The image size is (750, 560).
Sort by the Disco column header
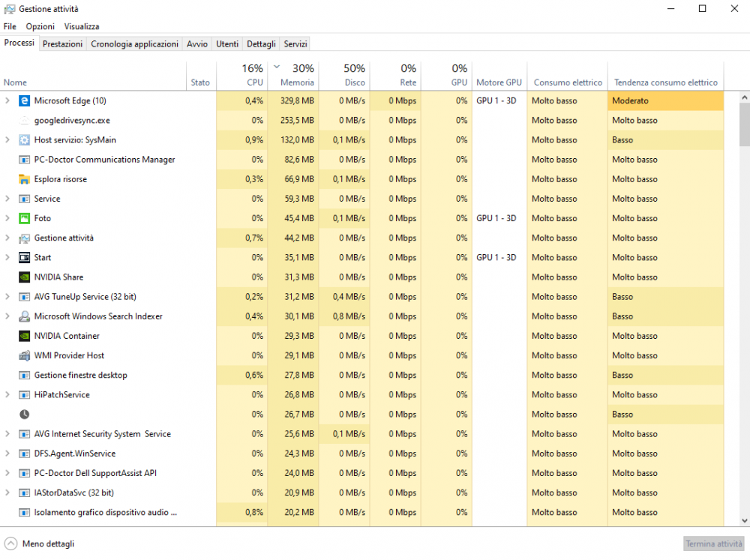click(344, 76)
